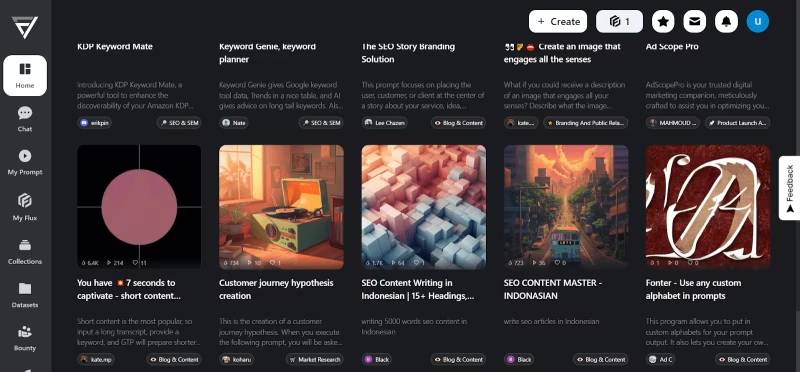
Task: Open the favorites star icon
Action: click(663, 21)
